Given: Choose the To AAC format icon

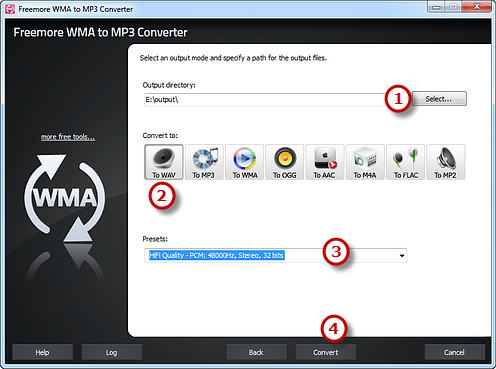Looking at the screenshot, I should pyautogui.click(x=325, y=162).
